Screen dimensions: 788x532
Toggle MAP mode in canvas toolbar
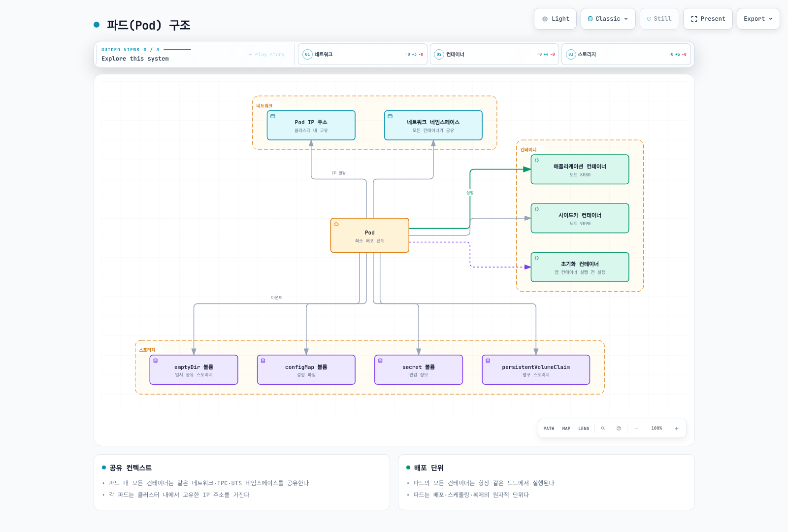pos(566,429)
